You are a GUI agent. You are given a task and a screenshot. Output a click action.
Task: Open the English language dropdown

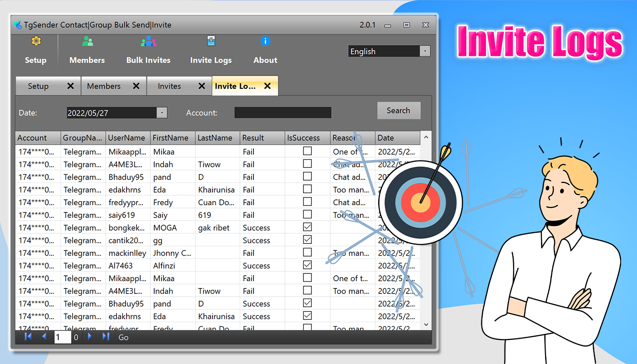point(425,51)
